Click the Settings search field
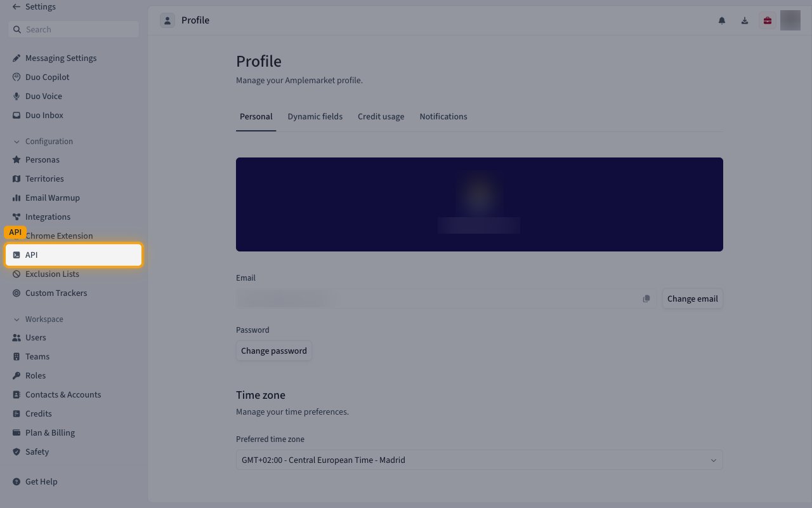The width and height of the screenshot is (812, 508). 74,29
